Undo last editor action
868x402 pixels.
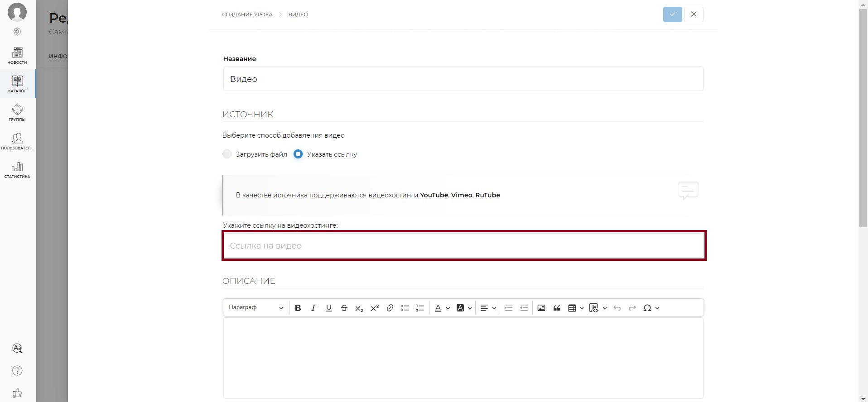tap(617, 308)
